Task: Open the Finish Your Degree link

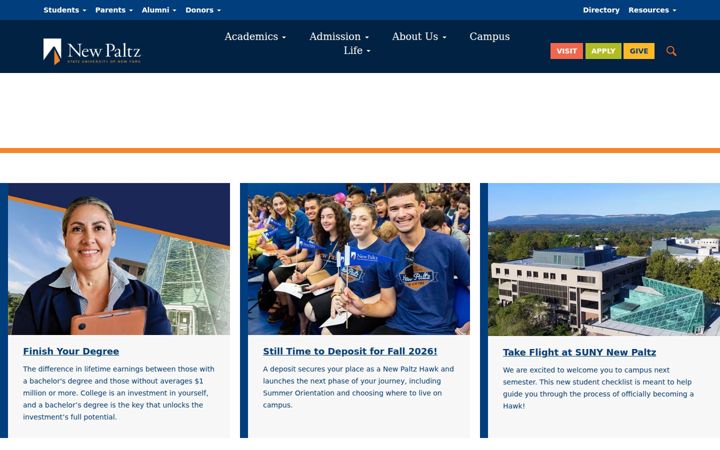Action: (x=71, y=351)
